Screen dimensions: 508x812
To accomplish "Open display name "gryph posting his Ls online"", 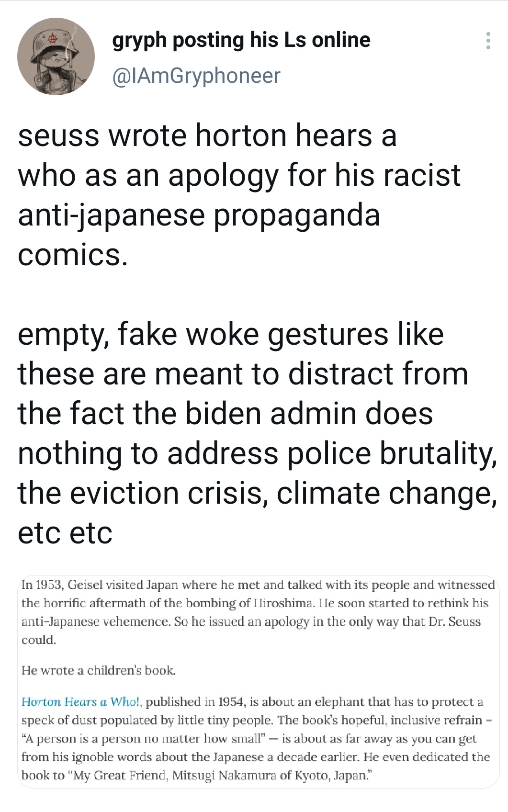I will (x=241, y=40).
